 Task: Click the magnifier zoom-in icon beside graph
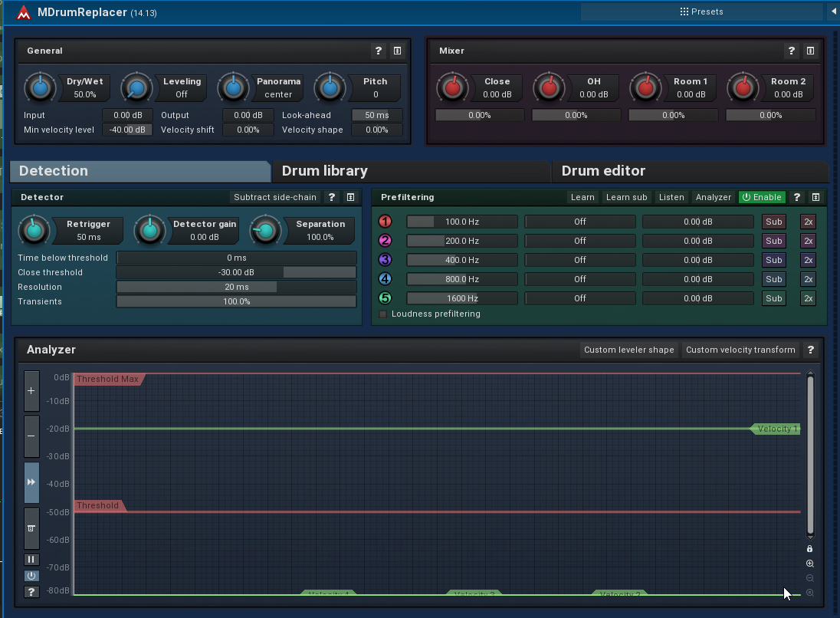[810, 564]
